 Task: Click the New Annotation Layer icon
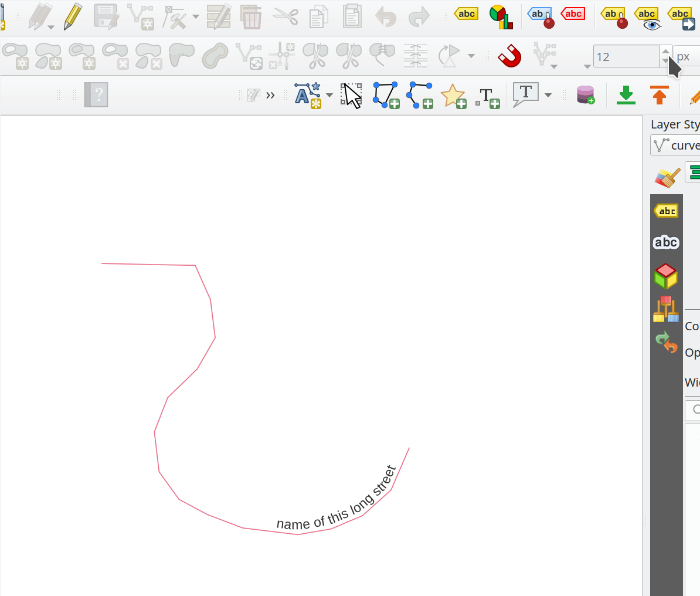click(x=308, y=95)
